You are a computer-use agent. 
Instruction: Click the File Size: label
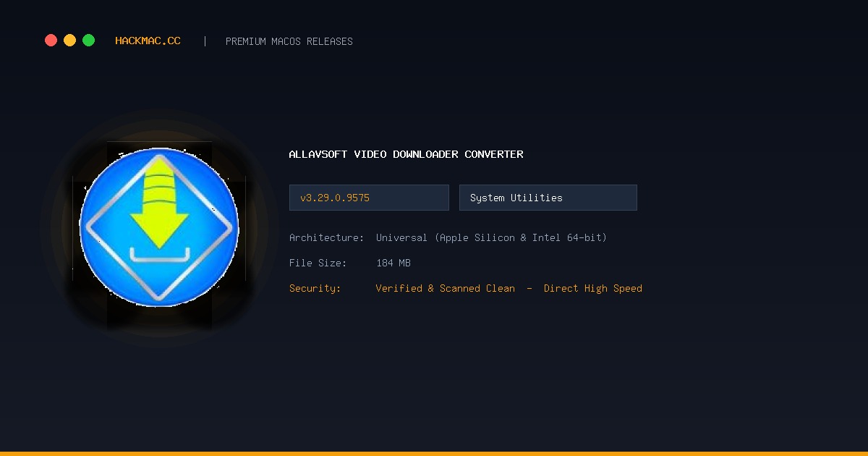[318, 263]
